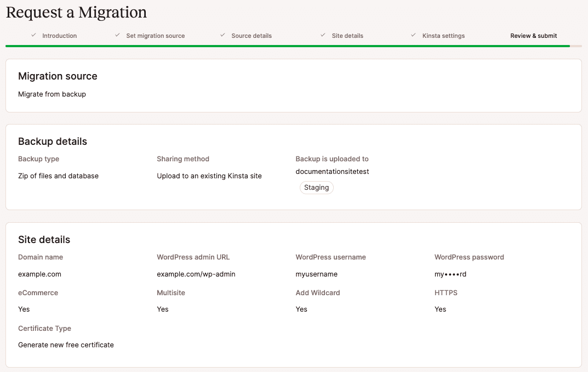Click 'Zip of files and database' value
Screen dimensions: 588x372
point(58,176)
